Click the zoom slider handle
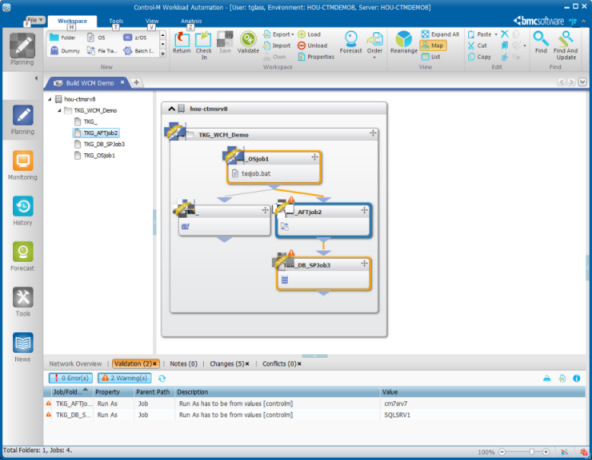Image resolution: width=592 pixels, height=460 pixels. (532, 452)
